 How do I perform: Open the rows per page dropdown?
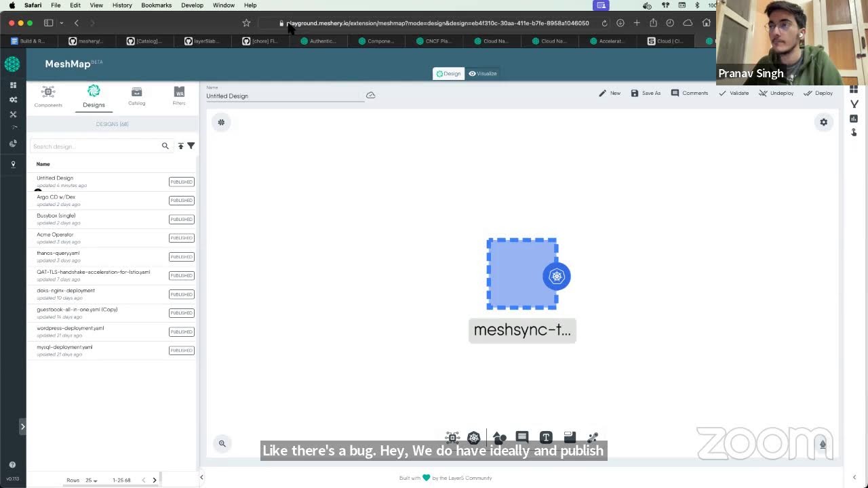click(91, 481)
